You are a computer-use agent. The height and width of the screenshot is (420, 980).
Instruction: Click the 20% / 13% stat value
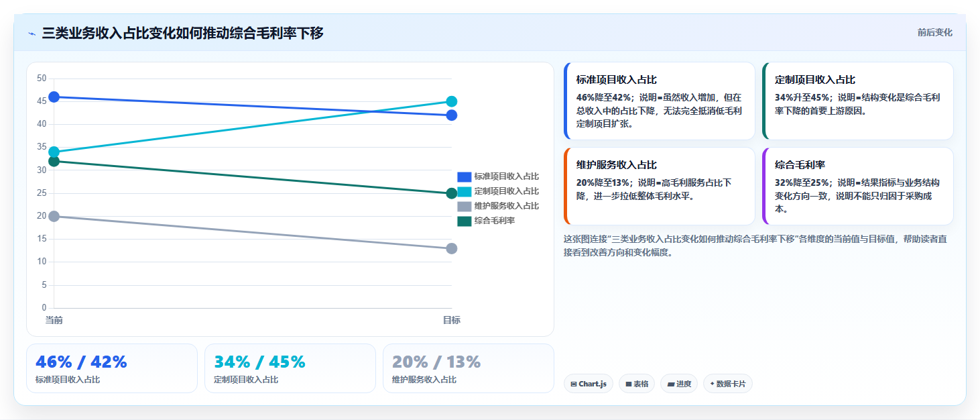tap(436, 362)
